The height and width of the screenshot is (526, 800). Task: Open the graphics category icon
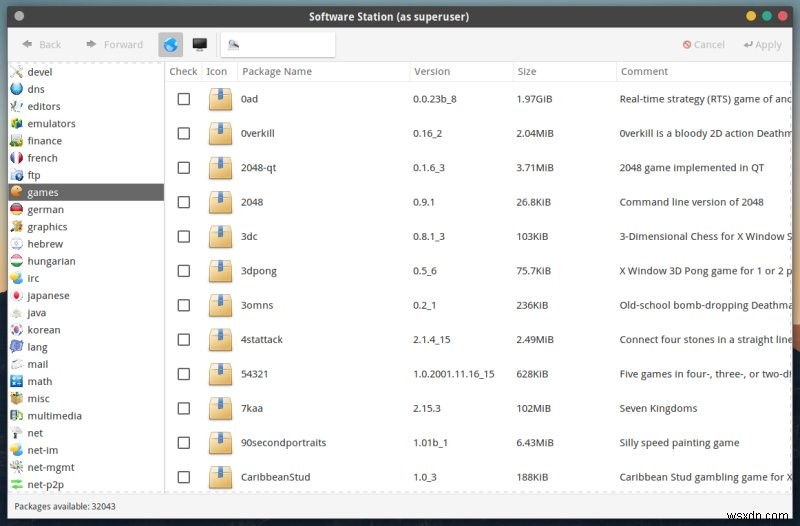coord(17,227)
